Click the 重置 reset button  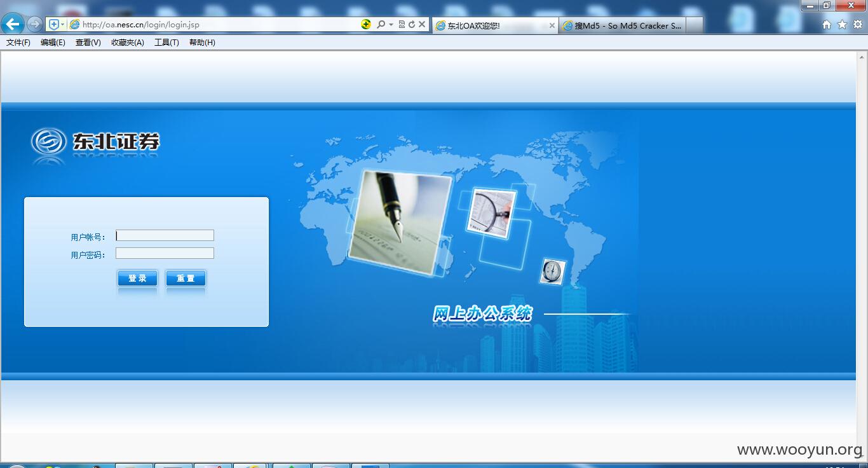pyautogui.click(x=186, y=278)
